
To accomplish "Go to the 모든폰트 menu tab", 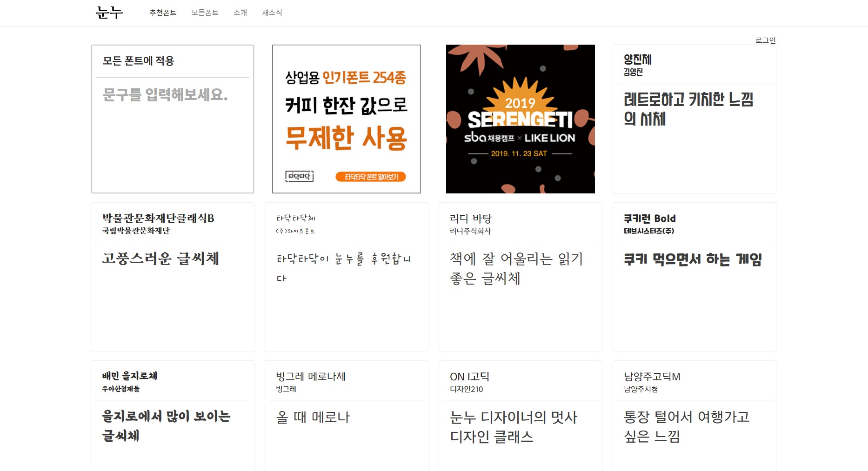I will click(205, 13).
